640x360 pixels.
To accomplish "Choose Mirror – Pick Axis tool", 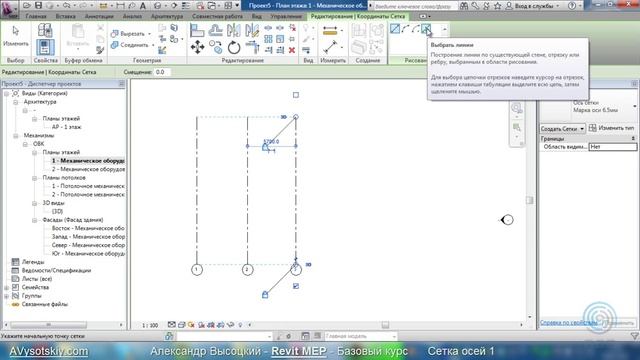I will [x=233, y=31].
